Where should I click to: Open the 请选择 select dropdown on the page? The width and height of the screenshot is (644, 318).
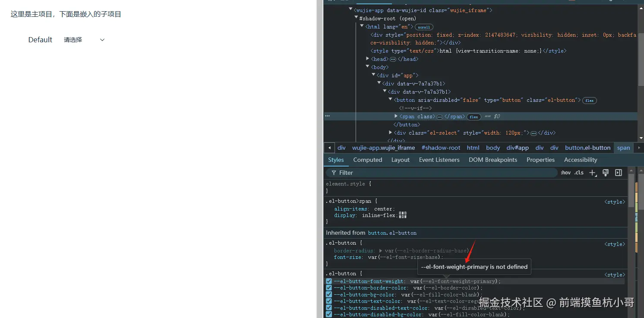pos(85,39)
